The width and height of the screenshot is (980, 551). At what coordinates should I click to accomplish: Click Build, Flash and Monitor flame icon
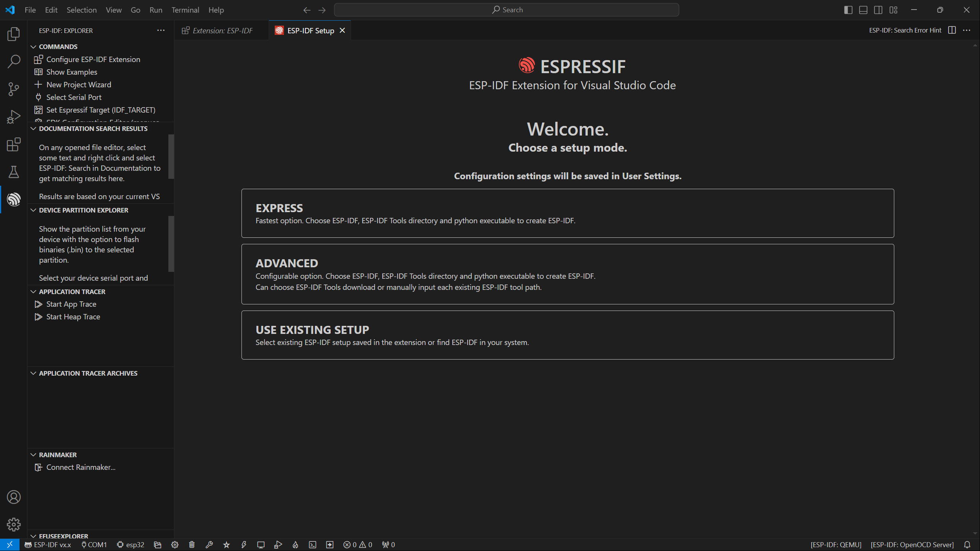(295, 544)
